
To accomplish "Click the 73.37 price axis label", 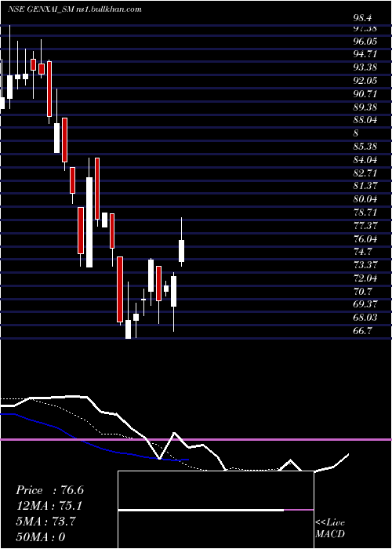I will [x=365, y=265].
